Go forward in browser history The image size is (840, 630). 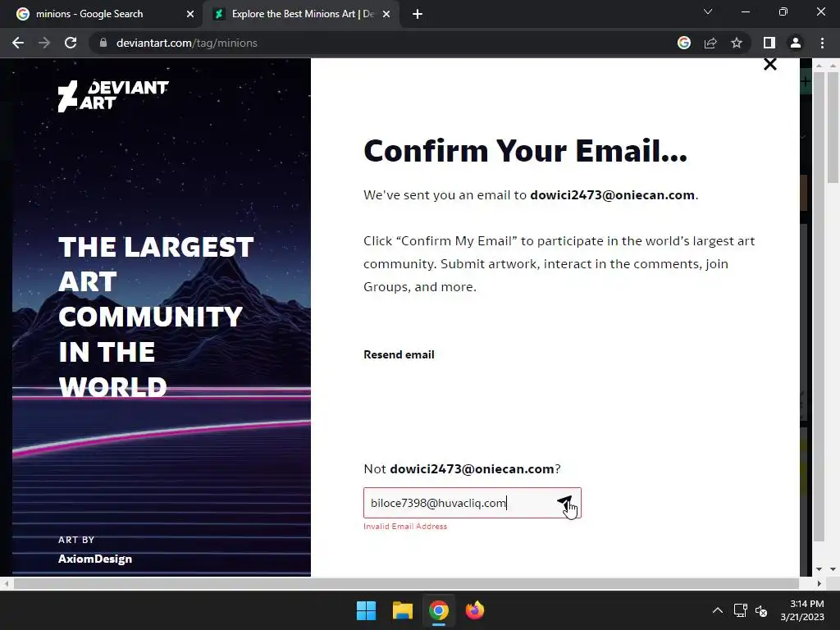tap(44, 43)
